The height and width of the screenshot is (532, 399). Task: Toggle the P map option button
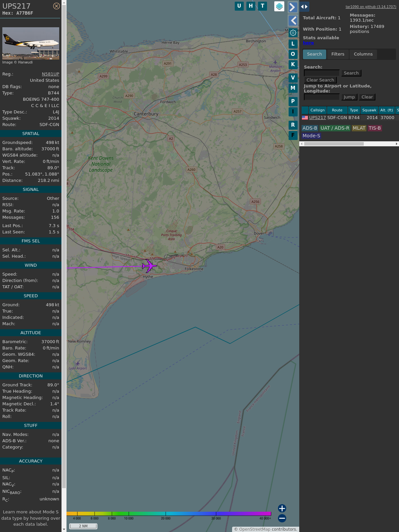tap(293, 101)
